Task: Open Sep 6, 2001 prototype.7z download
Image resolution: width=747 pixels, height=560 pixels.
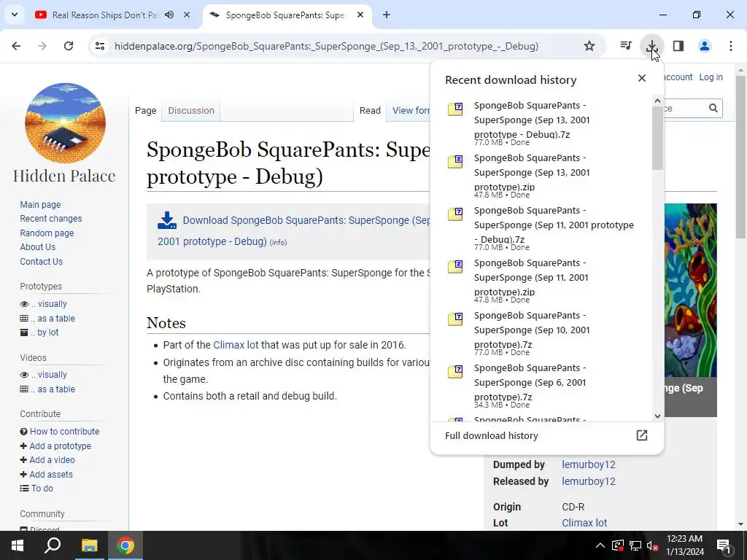Action: 547,386
